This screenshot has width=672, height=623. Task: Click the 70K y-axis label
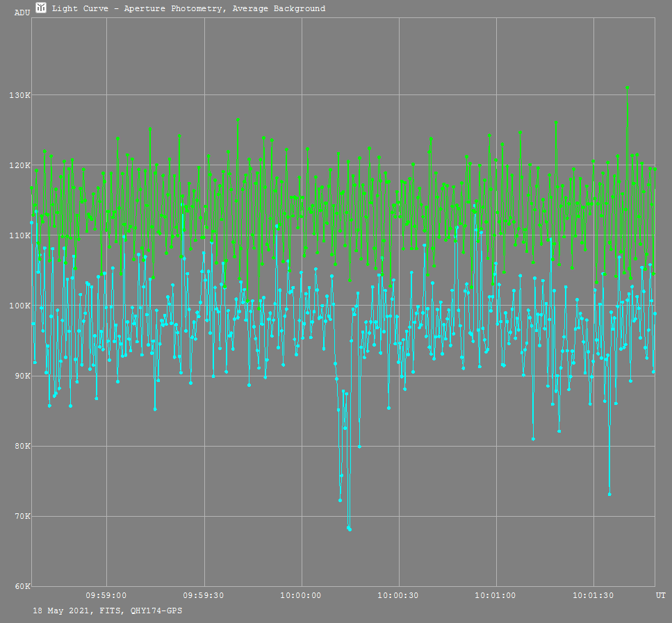(x=22, y=517)
